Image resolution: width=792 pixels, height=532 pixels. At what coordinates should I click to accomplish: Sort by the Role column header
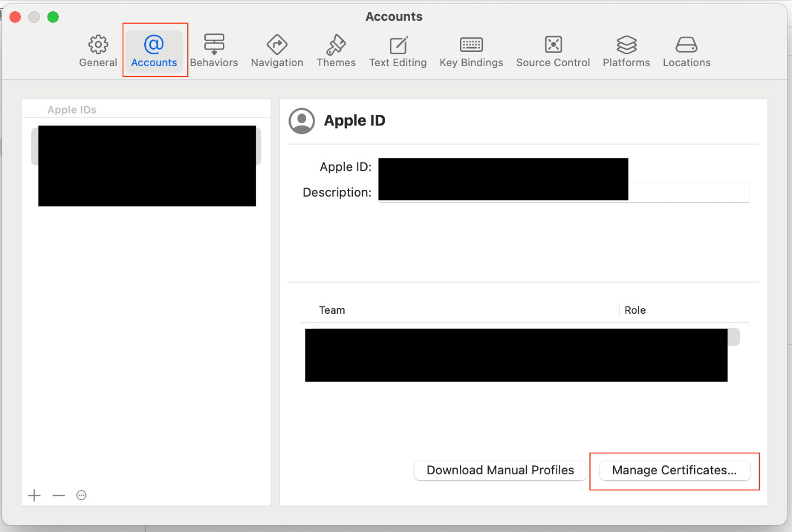(x=635, y=310)
